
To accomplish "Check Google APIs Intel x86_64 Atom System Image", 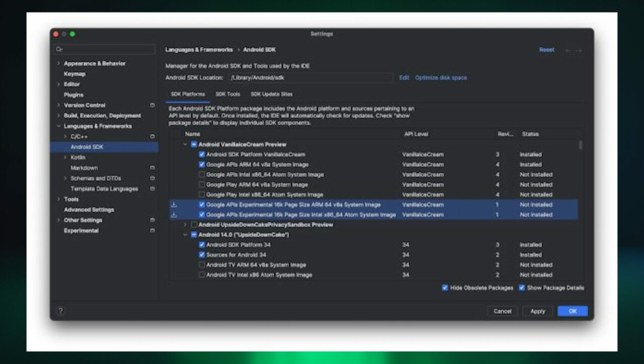I will tap(202, 175).
